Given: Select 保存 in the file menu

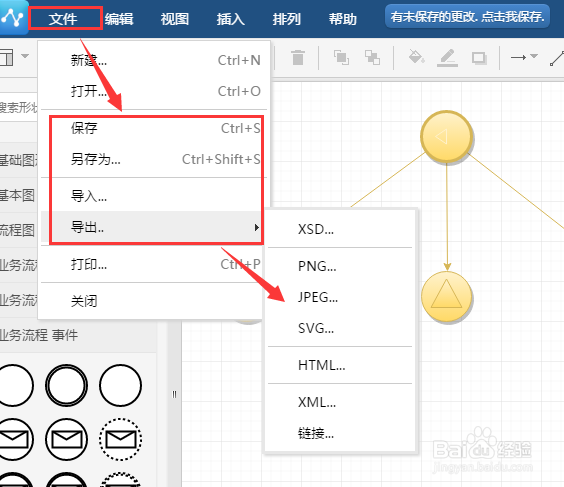Looking at the screenshot, I should click(x=154, y=128).
